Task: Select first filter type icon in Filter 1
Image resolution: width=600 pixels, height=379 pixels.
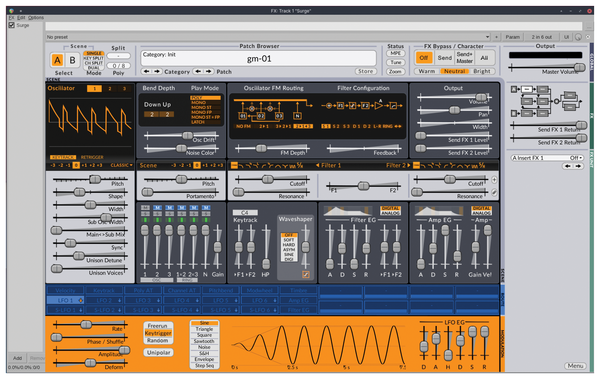Action: point(234,165)
